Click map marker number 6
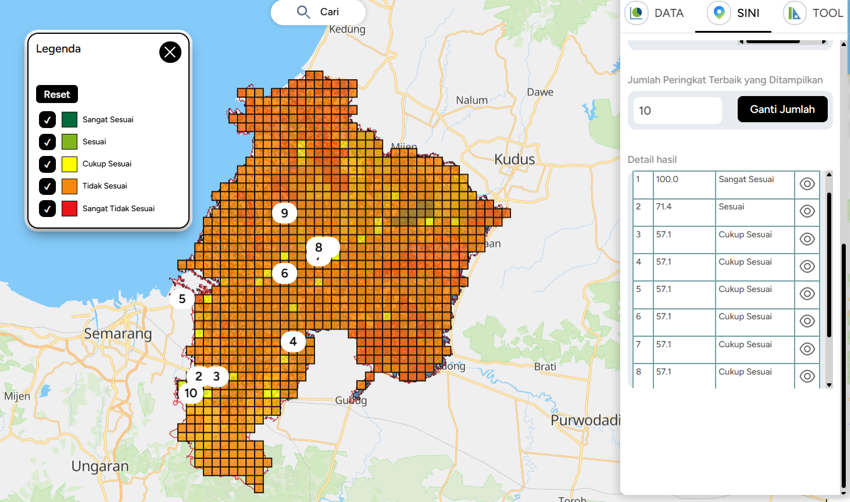The width and height of the screenshot is (850, 502). (284, 273)
